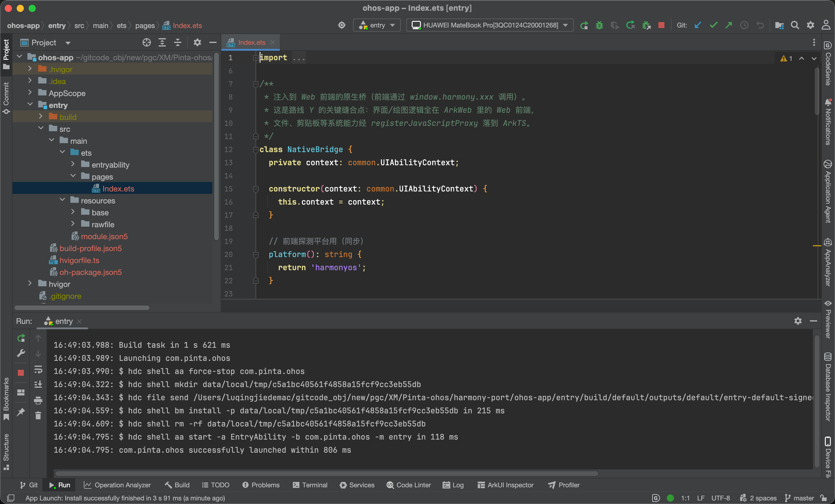Open the search everywhere magnifier
Viewport: 835px width, 504px height.
pos(795,25)
